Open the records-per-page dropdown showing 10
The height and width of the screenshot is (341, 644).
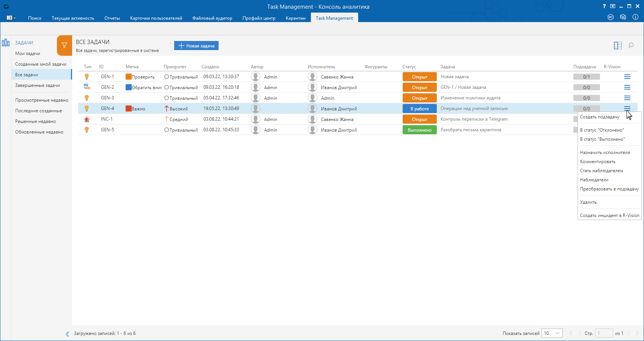coord(552,333)
